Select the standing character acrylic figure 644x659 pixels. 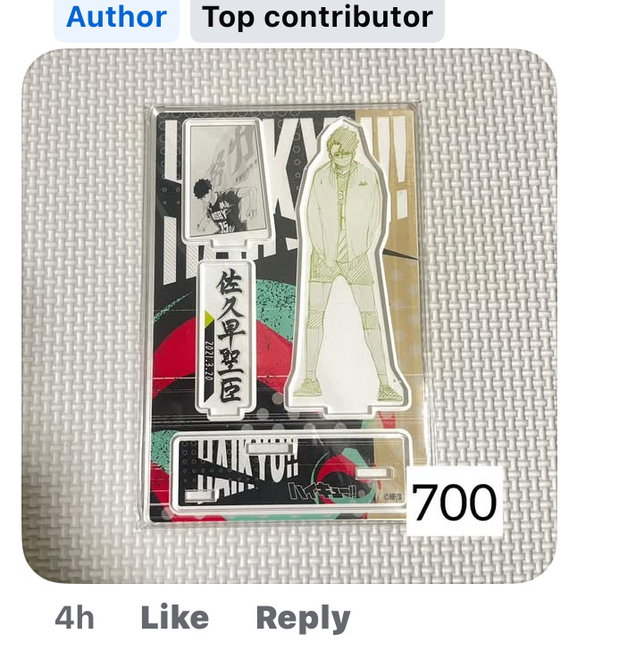point(346,265)
